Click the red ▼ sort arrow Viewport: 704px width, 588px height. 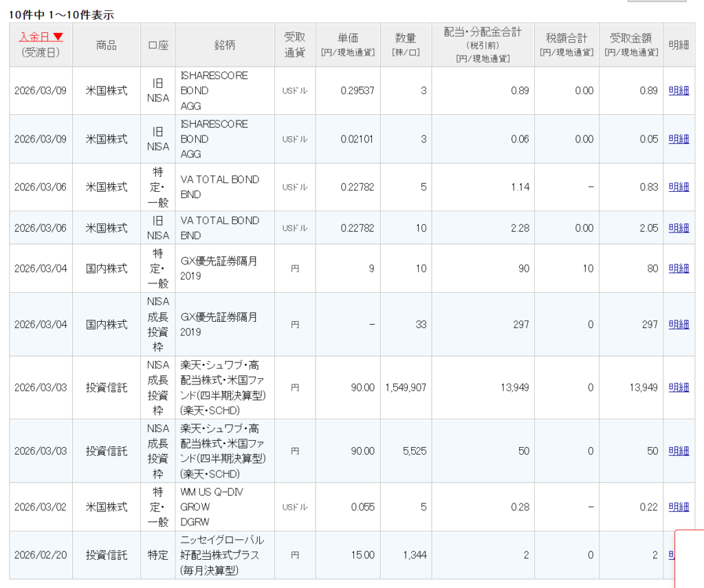click(58, 37)
